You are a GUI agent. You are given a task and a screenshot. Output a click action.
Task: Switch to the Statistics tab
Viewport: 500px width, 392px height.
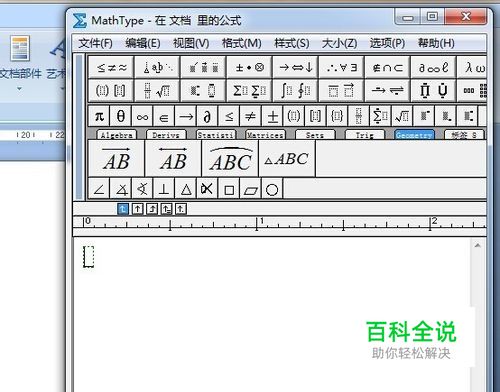pyautogui.click(x=216, y=135)
